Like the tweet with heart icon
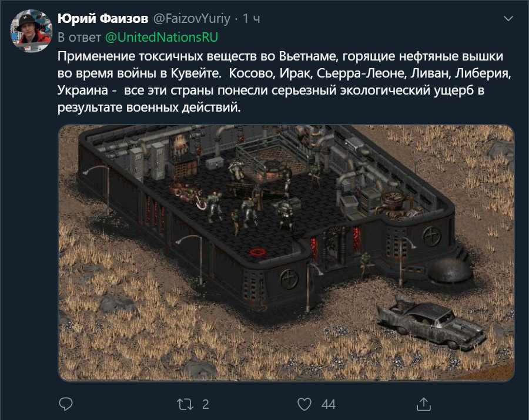 tap(304, 404)
